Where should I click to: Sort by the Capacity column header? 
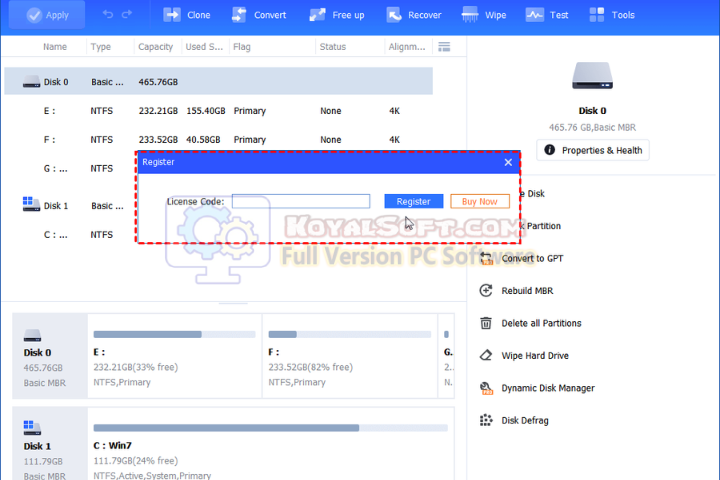(156, 47)
